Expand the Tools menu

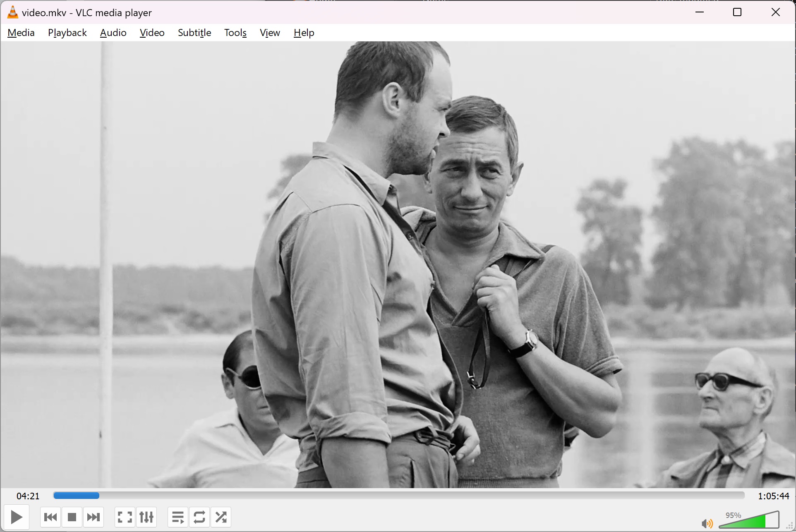235,33
